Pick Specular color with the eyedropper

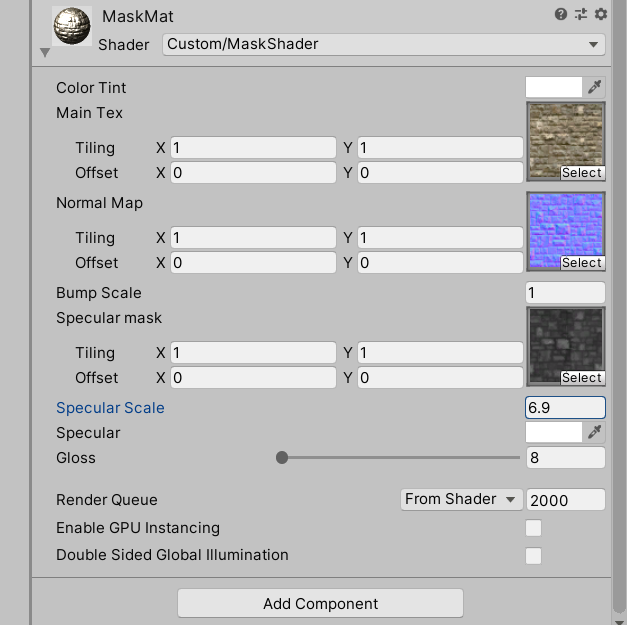[x=594, y=432]
